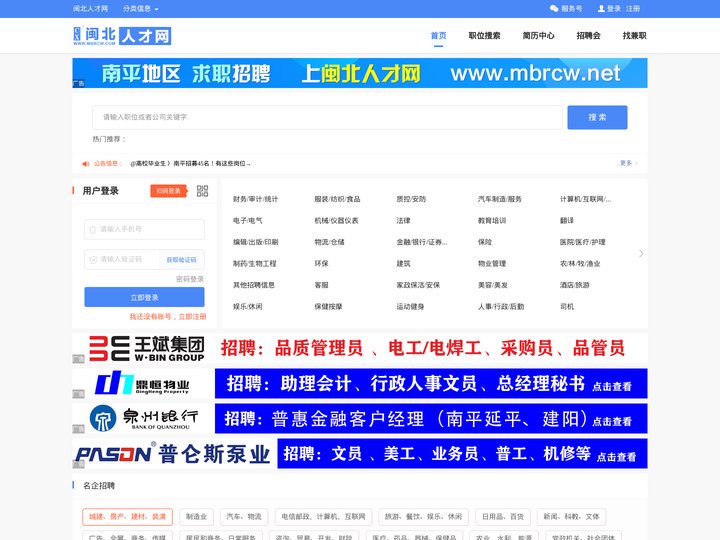Click the 注册 link in top bar
Viewport: 720px width, 540px height.
click(633, 8)
